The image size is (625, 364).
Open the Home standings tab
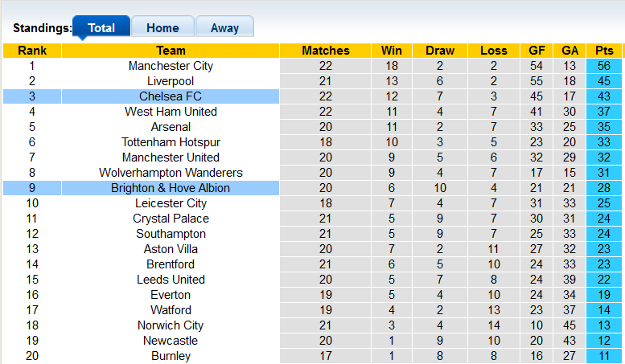(162, 27)
